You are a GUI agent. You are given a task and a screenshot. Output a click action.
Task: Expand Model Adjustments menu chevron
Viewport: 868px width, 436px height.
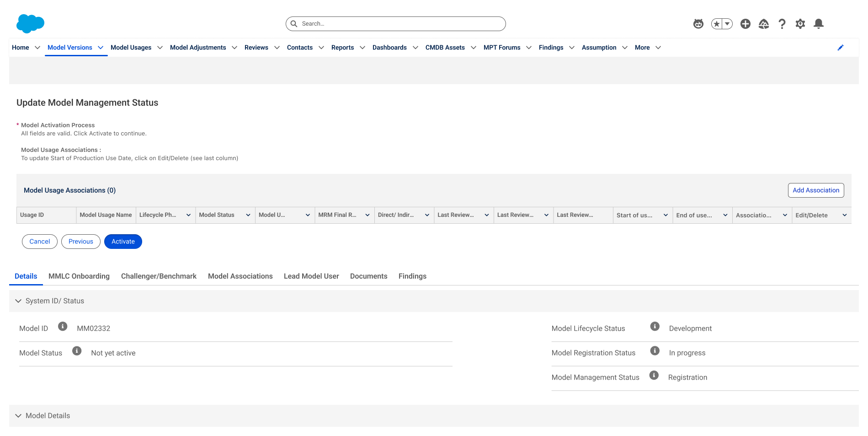[x=234, y=48]
